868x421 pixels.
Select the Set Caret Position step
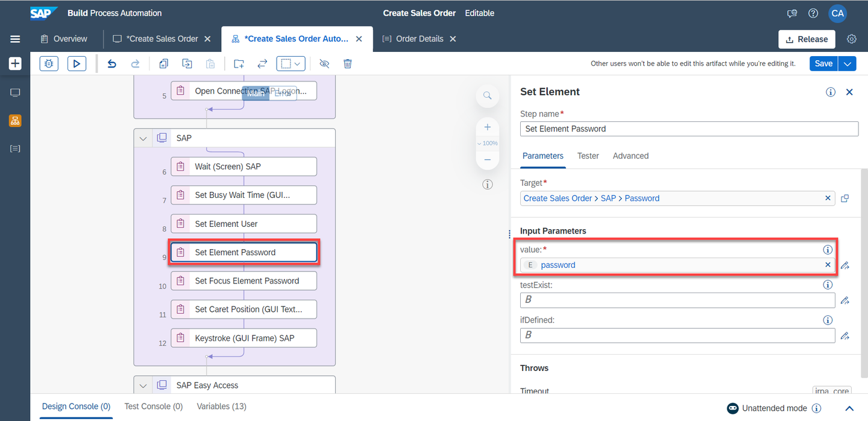pos(244,309)
